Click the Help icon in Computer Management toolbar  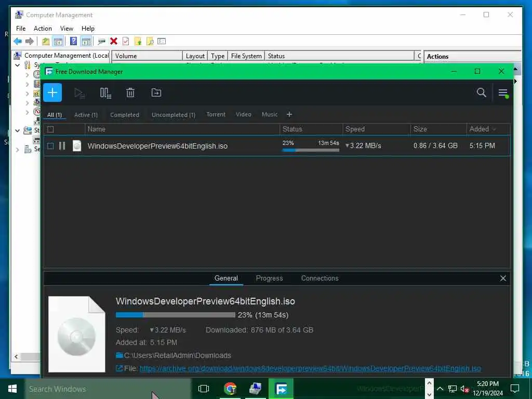(73, 42)
